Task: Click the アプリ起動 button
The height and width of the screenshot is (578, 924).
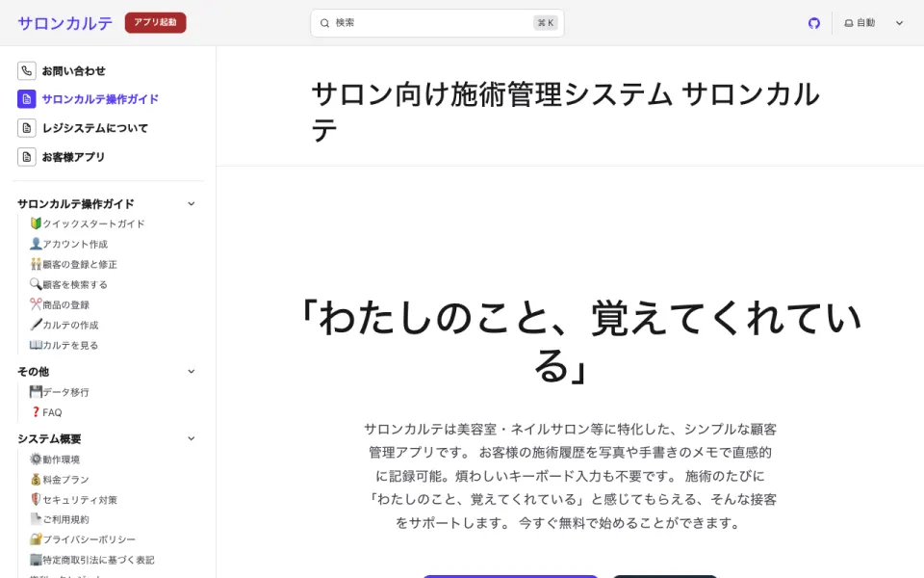Action: pyautogui.click(x=156, y=22)
